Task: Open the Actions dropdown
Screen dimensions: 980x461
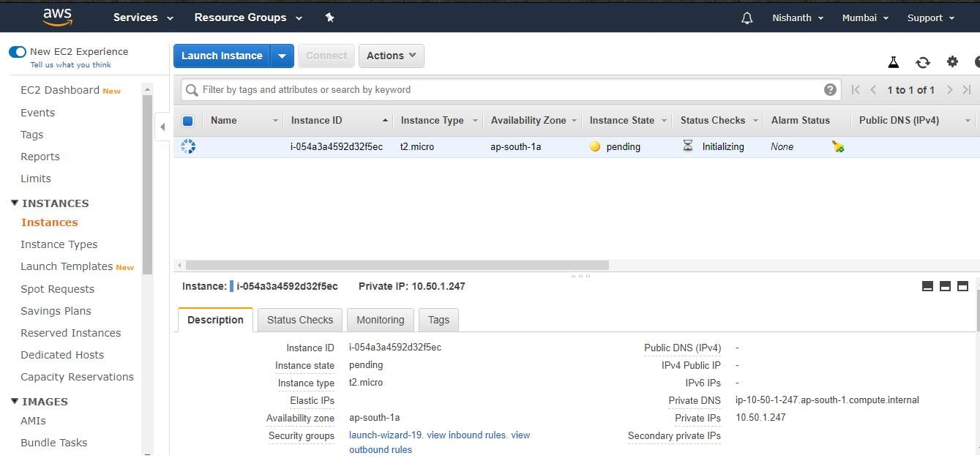Action: (392, 56)
